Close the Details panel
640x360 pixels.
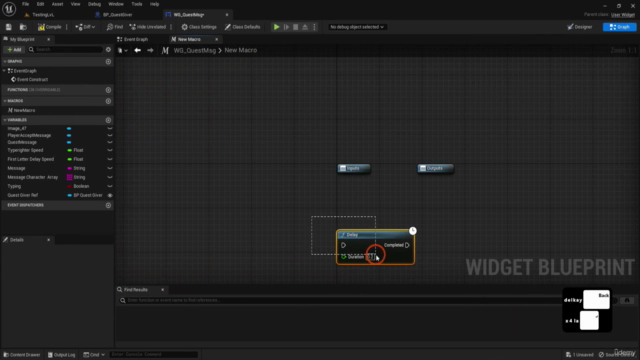pos(49,240)
